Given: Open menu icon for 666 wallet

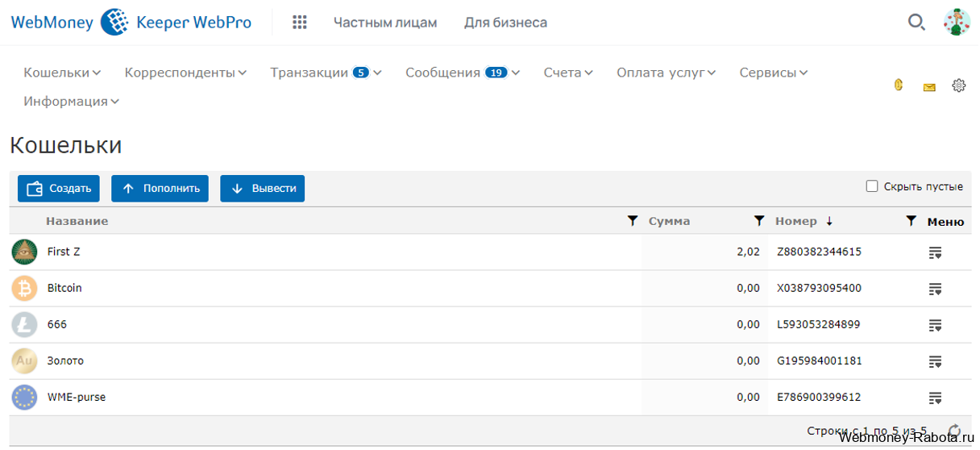Looking at the screenshot, I should coord(935,325).
